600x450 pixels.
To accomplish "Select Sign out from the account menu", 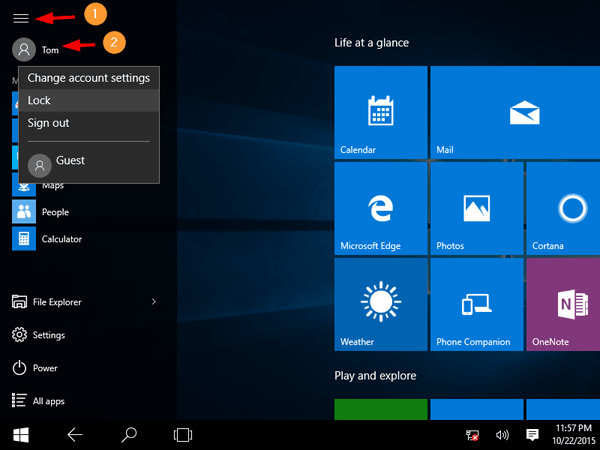I will click(88, 123).
